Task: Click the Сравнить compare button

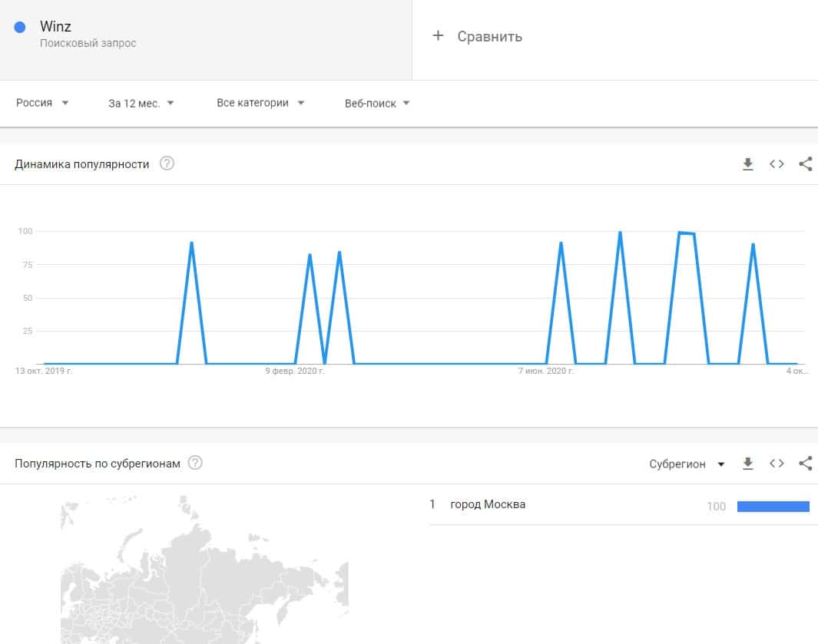Action: tap(489, 37)
